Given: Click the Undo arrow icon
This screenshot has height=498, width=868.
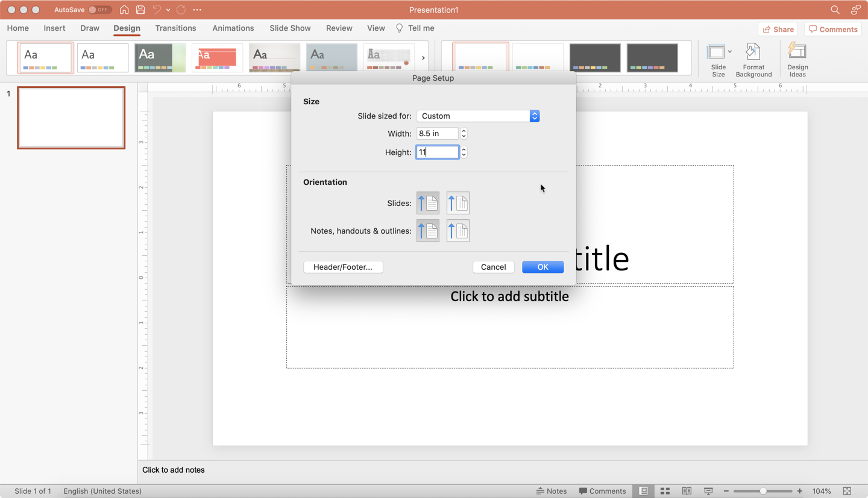Looking at the screenshot, I should [157, 10].
